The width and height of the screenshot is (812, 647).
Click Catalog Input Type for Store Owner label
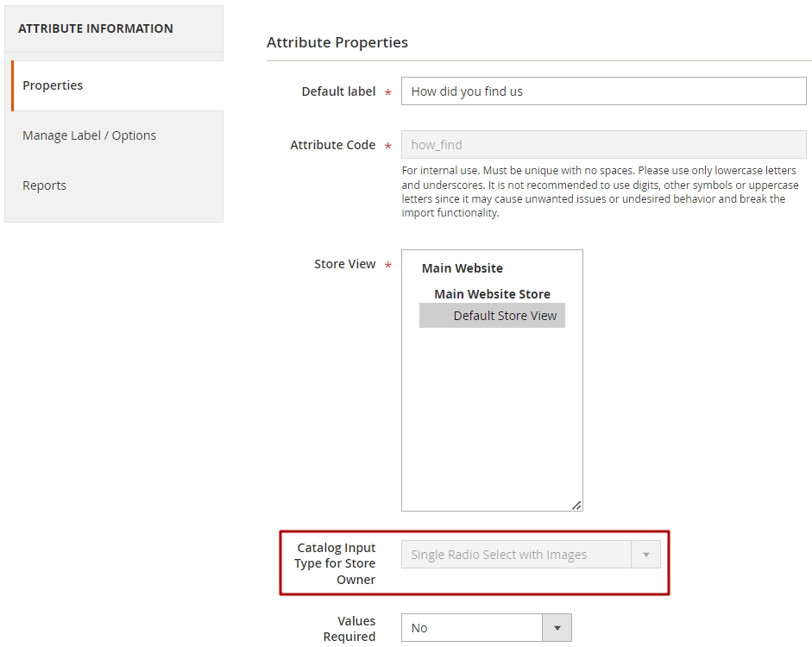[335, 563]
